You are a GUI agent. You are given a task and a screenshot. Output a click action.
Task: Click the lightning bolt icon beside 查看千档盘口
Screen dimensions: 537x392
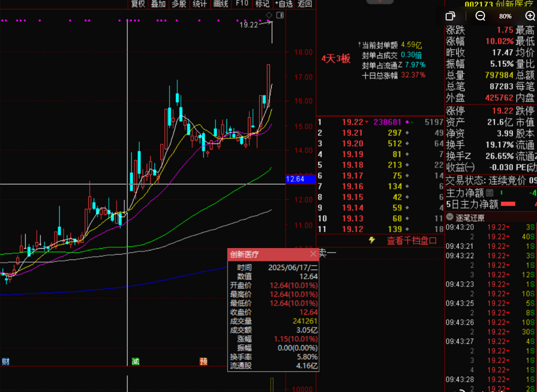tap(371, 240)
